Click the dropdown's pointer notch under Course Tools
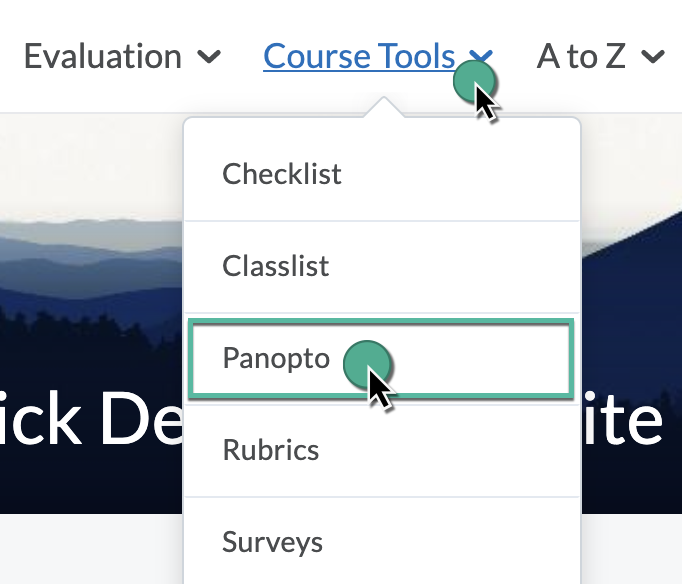Viewport: 682px width, 584px height. (381, 108)
